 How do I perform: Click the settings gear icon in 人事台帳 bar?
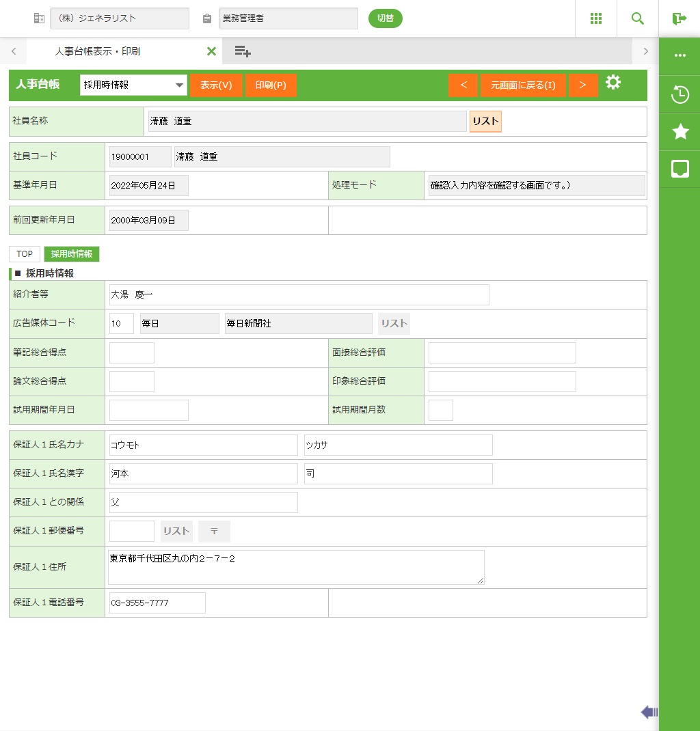click(x=612, y=83)
